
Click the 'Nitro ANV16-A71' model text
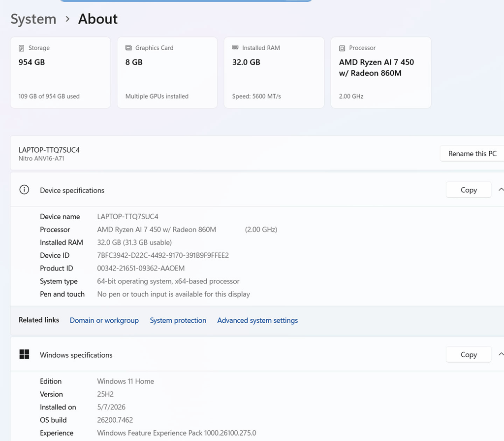(41, 158)
